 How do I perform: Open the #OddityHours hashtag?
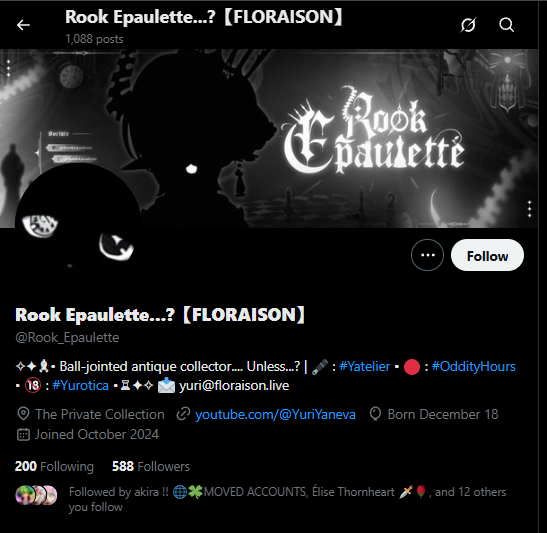tap(473, 366)
